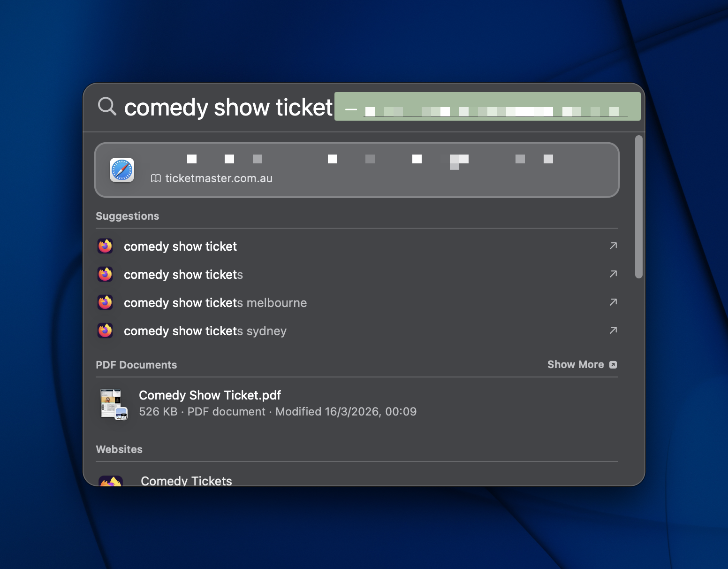Screen dimensions: 728x569
Task: Open Comedy Show Ticket.pdf
Action: [210, 395]
